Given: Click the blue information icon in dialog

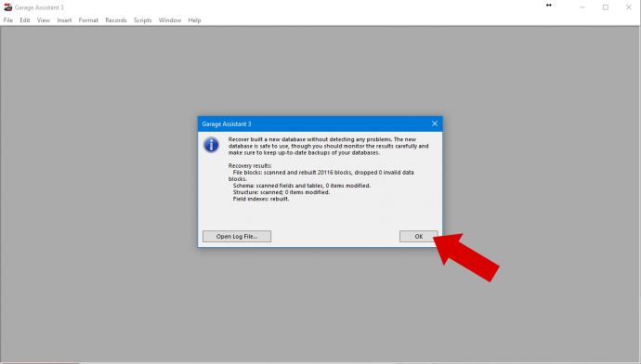Looking at the screenshot, I should [211, 145].
